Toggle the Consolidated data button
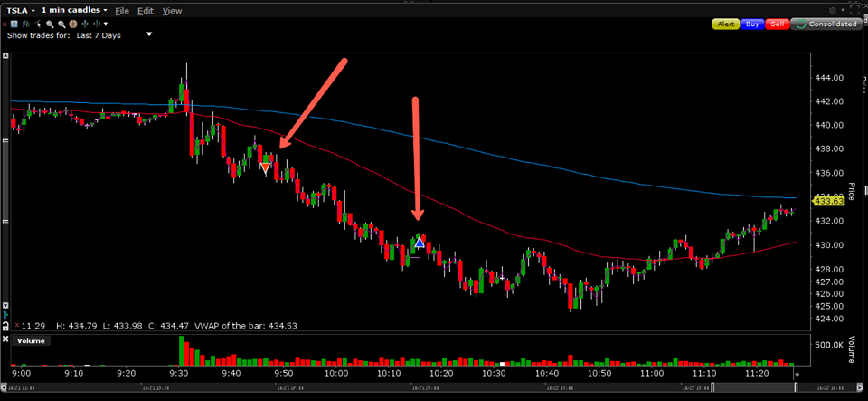 826,24
